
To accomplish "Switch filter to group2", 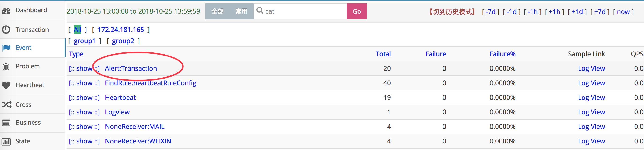I will pyautogui.click(x=123, y=41).
